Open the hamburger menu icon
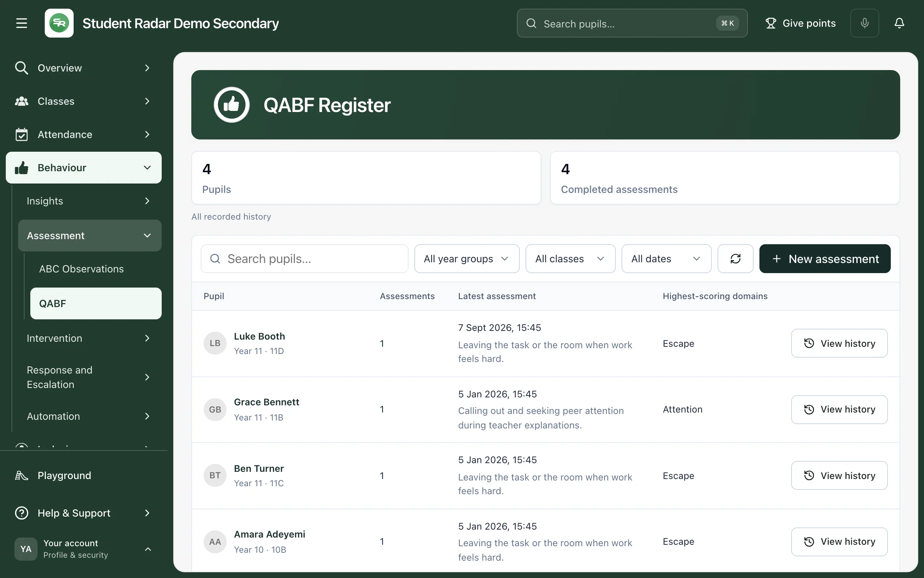The height and width of the screenshot is (578, 924). point(21,23)
